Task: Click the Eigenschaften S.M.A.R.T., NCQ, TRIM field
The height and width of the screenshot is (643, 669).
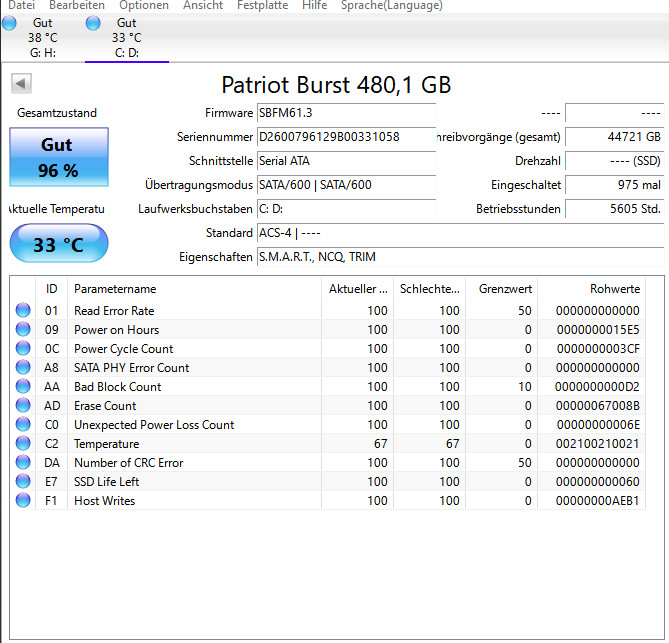Action: 460,257
